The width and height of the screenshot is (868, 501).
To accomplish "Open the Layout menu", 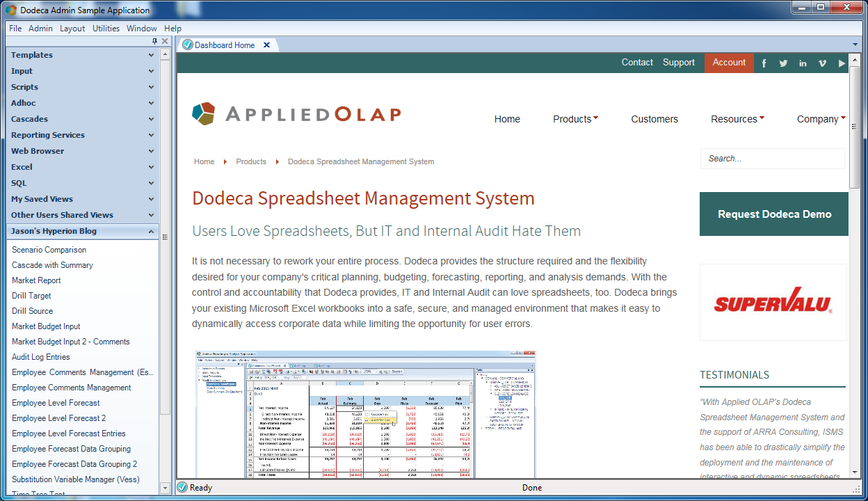I will tap(72, 29).
